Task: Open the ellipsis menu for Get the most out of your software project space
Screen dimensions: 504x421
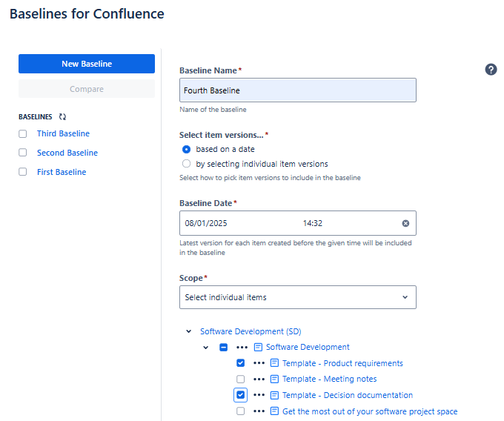Action: 259,411
